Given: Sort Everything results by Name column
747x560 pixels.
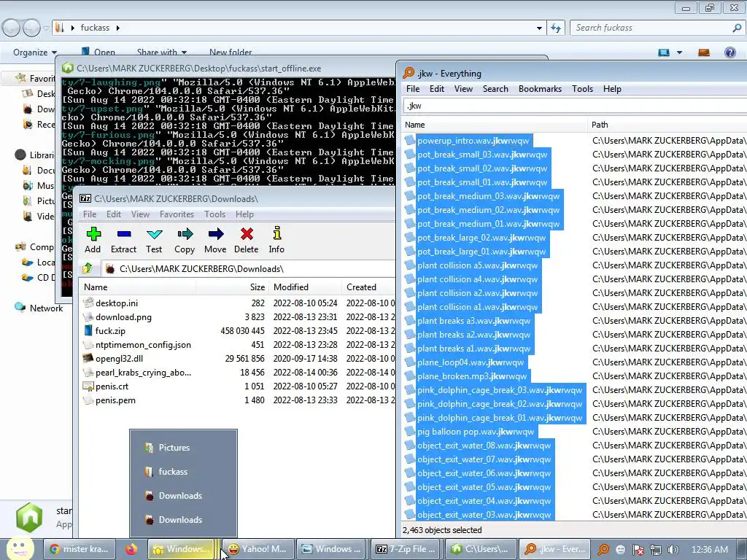Looking at the screenshot, I should pyautogui.click(x=494, y=125).
